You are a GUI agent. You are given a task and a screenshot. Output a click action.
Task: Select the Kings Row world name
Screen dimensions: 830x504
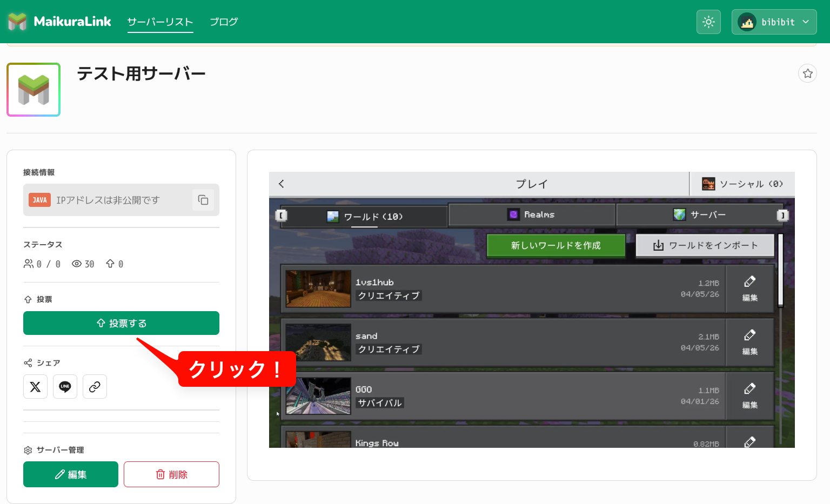click(x=377, y=443)
